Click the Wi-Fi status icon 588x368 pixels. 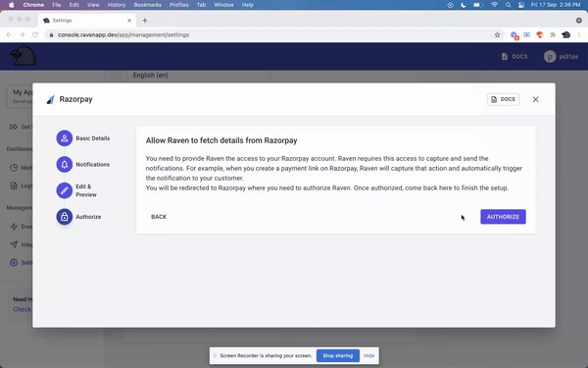click(x=494, y=5)
